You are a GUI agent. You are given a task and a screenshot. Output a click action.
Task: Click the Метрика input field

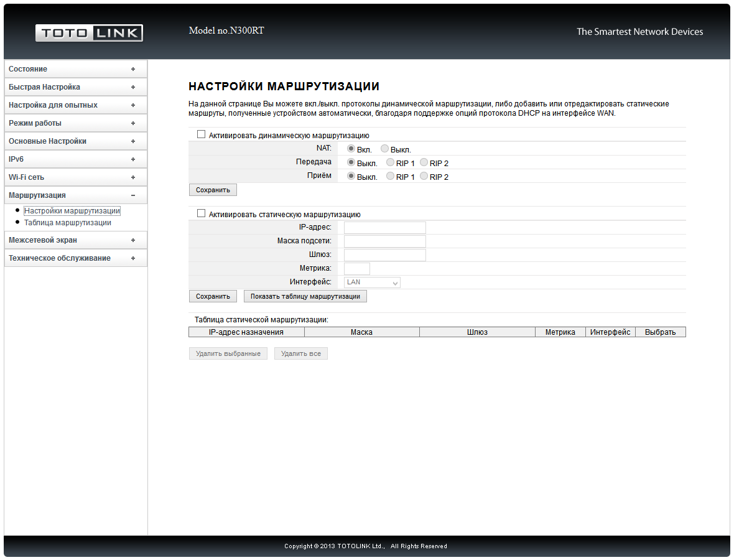click(x=356, y=269)
